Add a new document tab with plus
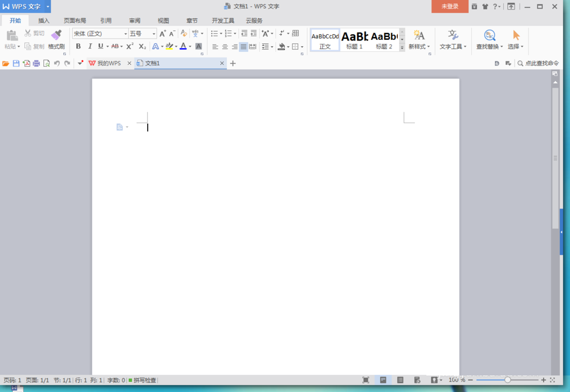Screen dimensions: 570x392 pos(233,63)
